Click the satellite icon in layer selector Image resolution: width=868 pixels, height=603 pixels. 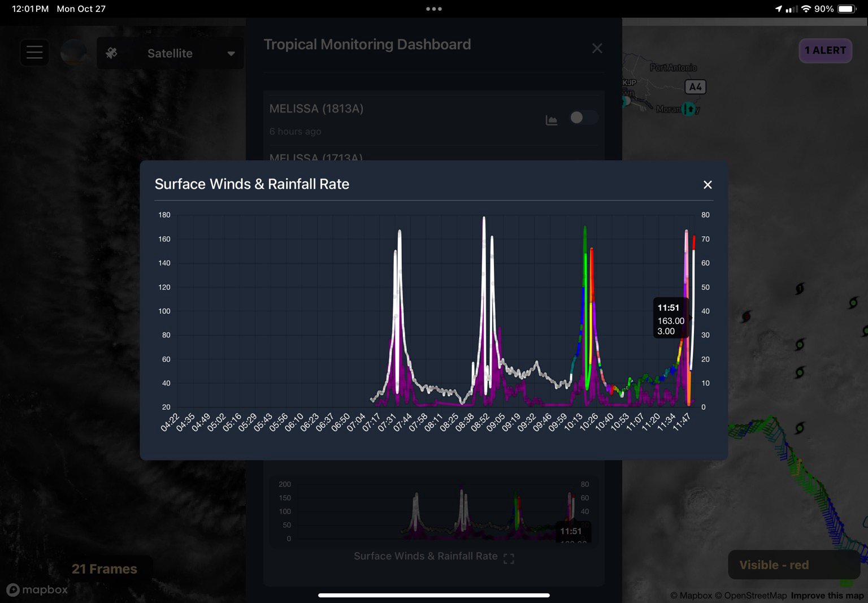click(111, 53)
